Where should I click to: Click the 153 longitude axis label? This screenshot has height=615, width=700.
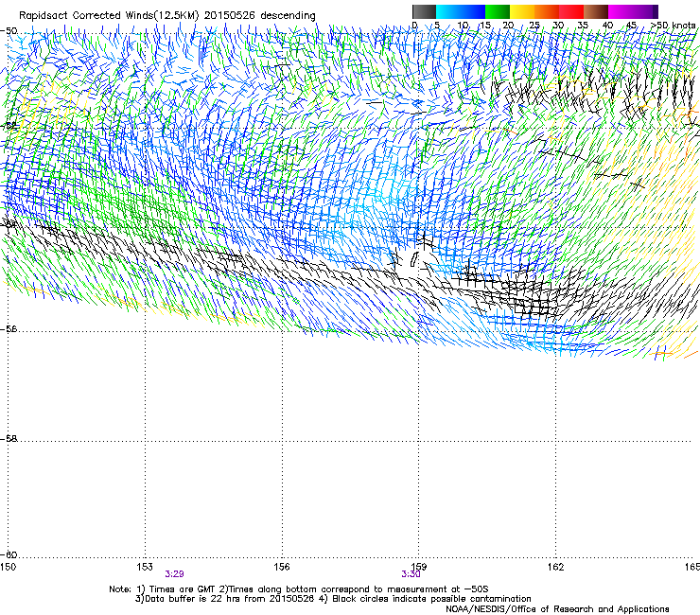(x=145, y=567)
